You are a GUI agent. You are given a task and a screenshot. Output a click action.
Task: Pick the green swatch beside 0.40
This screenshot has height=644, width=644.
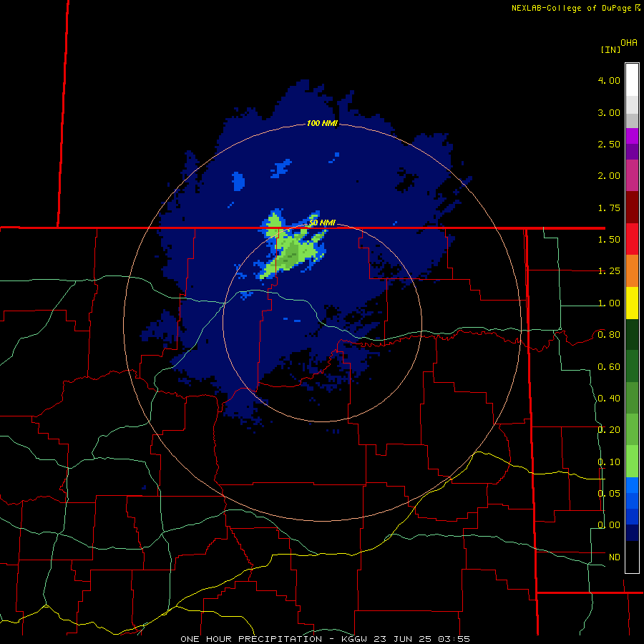[632, 398]
